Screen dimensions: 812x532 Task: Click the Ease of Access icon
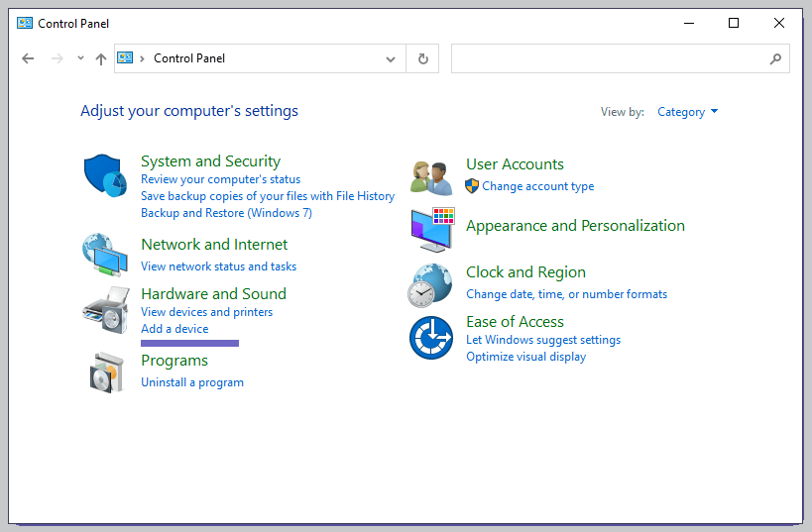(431, 338)
